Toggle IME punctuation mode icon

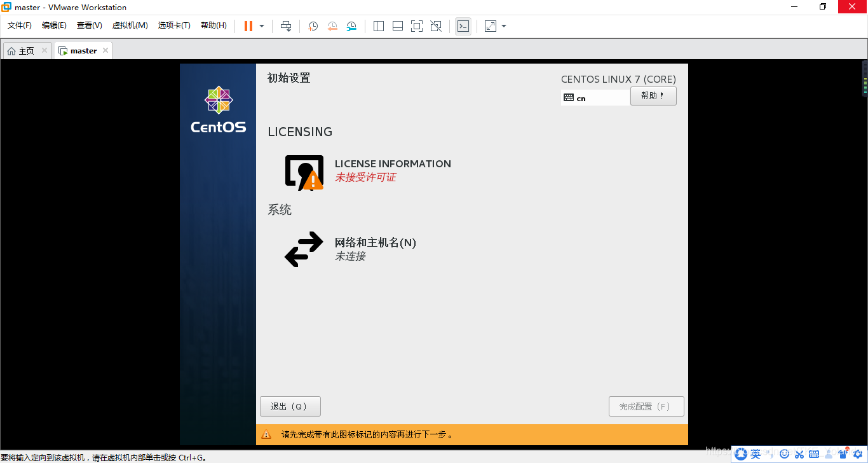click(770, 454)
